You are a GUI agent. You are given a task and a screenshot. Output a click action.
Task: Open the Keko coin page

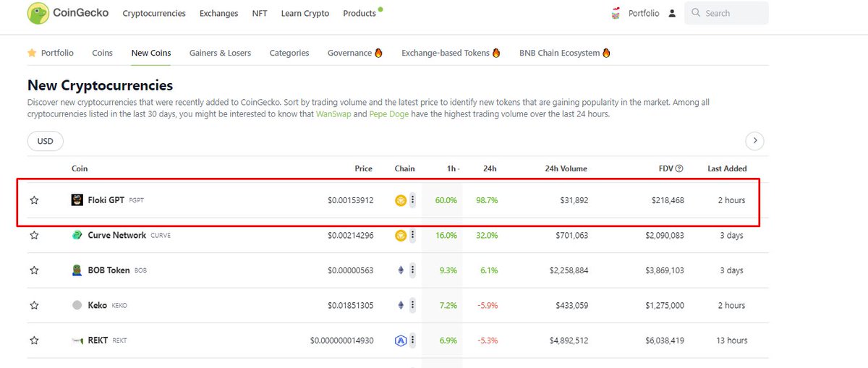click(x=97, y=305)
